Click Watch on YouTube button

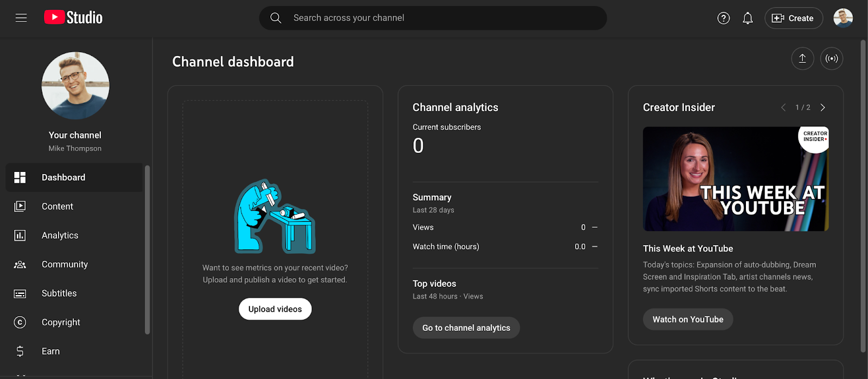(688, 319)
